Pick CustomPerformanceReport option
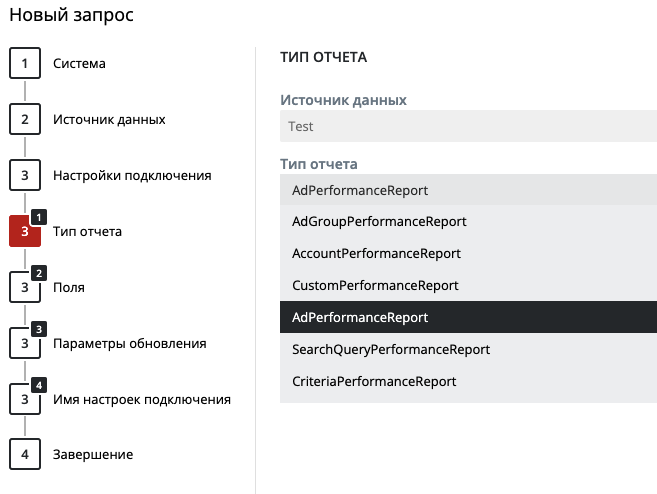The width and height of the screenshot is (657, 494). coord(468,285)
